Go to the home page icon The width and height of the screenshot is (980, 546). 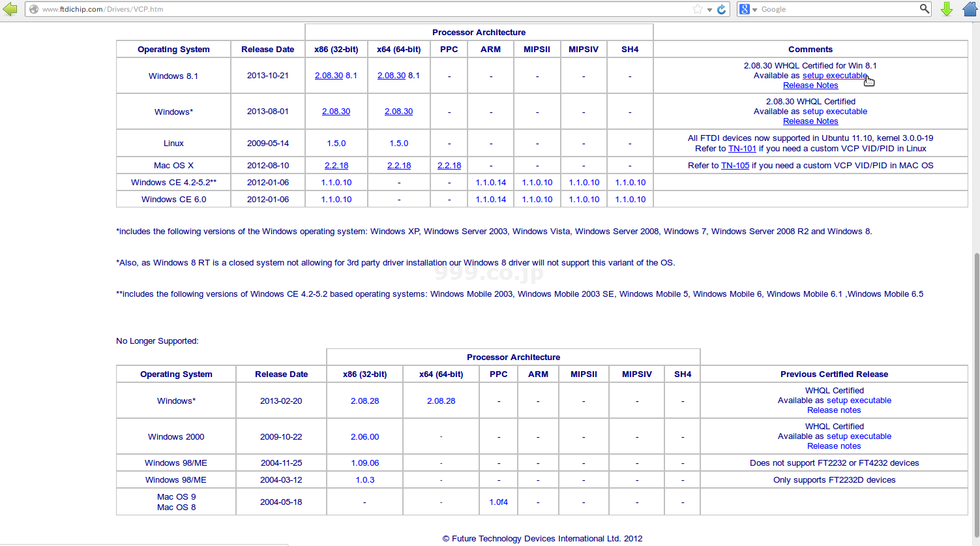(x=970, y=9)
